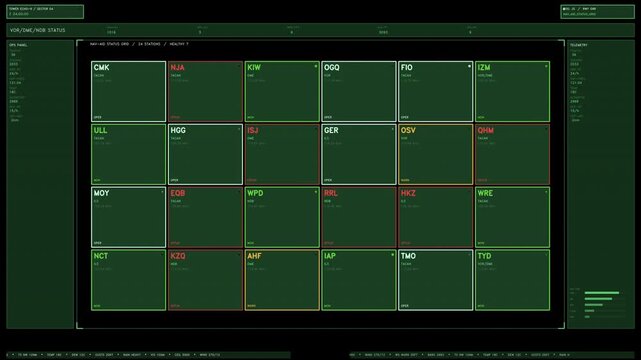Open the red EQB station tile
641x360 pixels.
click(x=205, y=217)
